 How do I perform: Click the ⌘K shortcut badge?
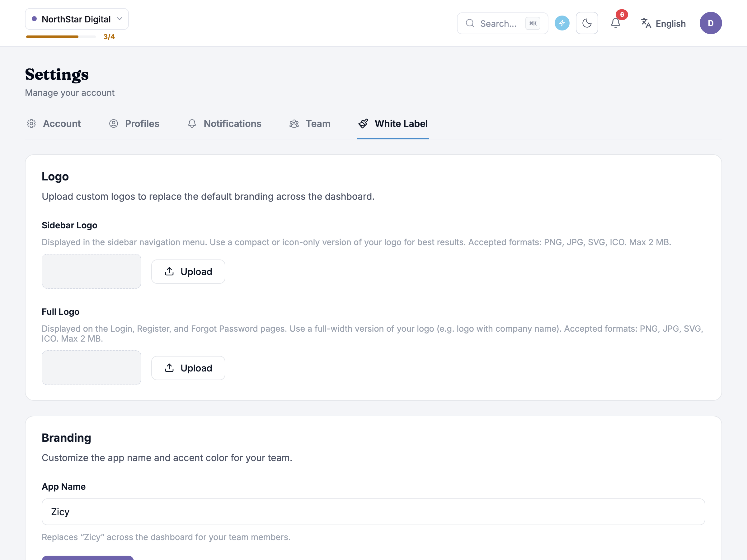click(x=533, y=23)
